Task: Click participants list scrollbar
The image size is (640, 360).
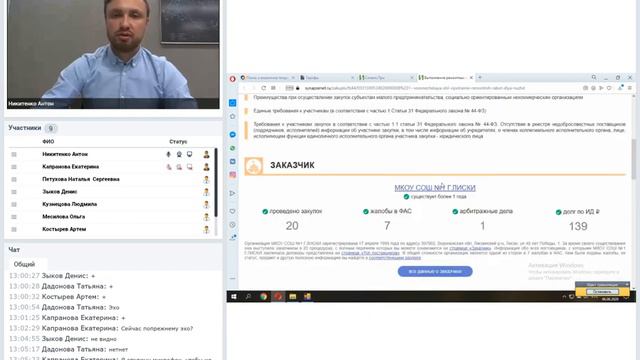Action: pos(216,182)
